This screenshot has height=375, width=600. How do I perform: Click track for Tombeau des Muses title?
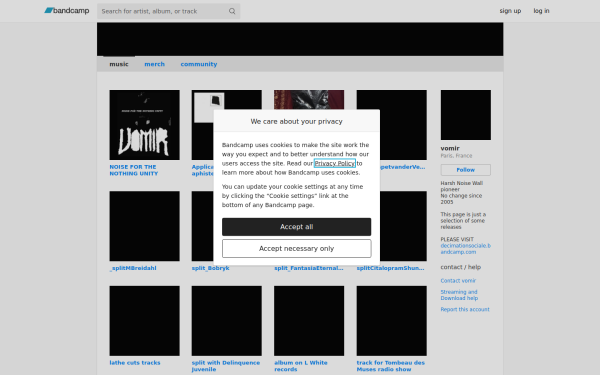click(391, 366)
